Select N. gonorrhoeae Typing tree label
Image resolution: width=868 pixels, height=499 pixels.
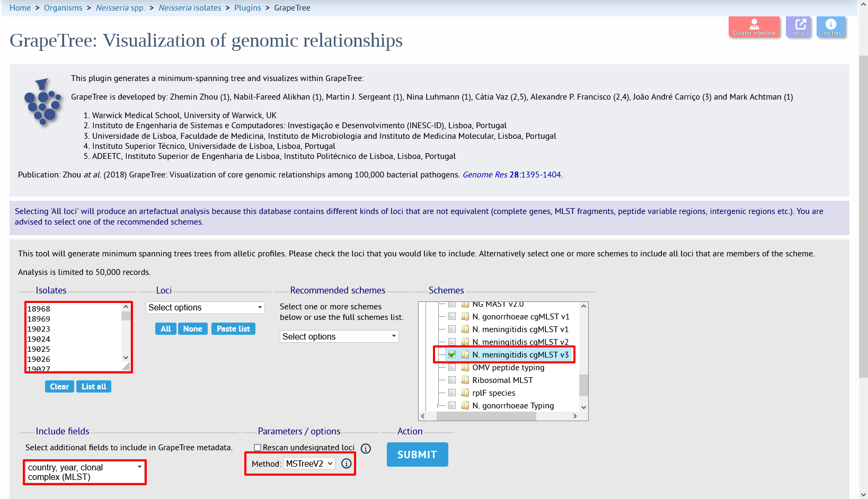513,406
